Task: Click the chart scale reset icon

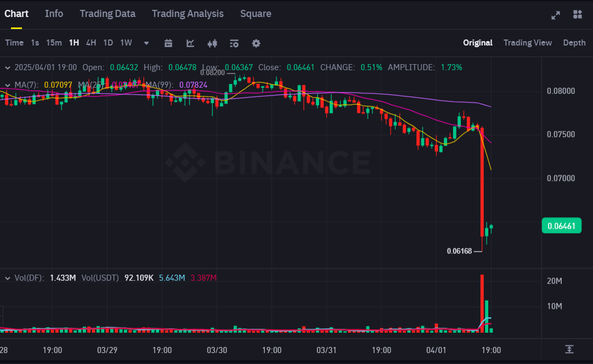Action: point(569,349)
